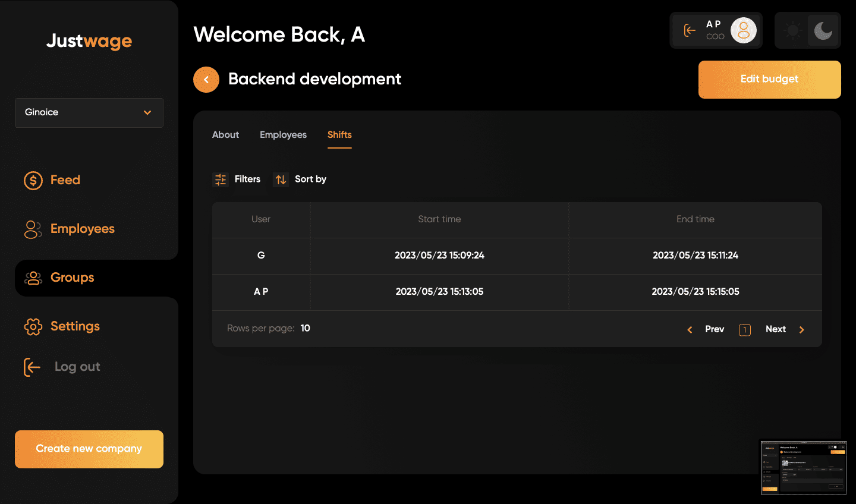Click the AP COO user label
The height and width of the screenshot is (504, 856).
point(715,30)
